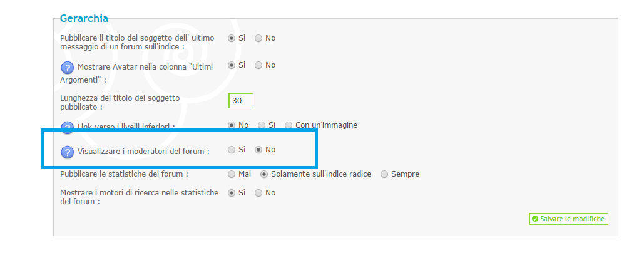Click green checkmark icon on Salvare le modifiche
644x265 pixels.
coord(534,219)
